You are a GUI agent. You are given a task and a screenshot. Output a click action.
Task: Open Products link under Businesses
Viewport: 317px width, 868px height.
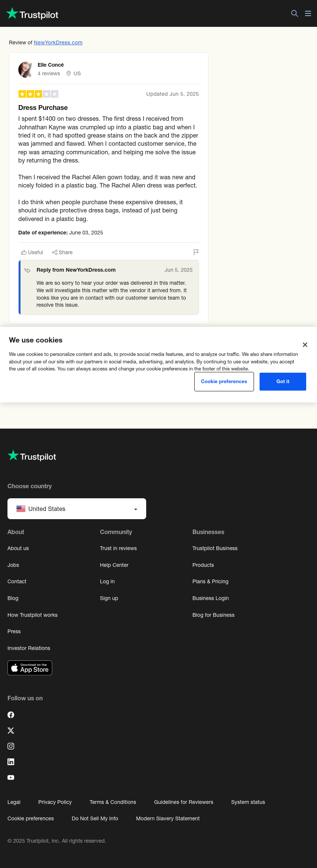(x=203, y=565)
